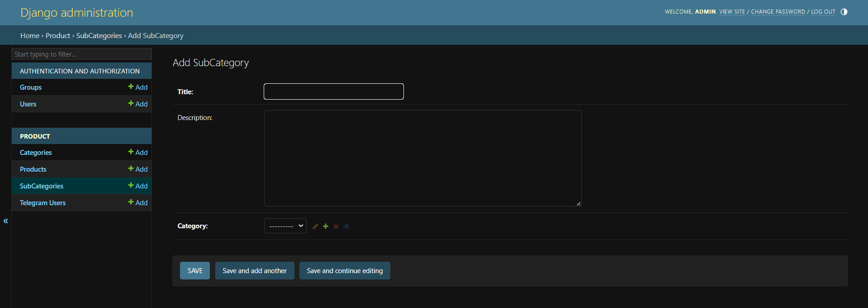Viewport: 868px width, 308px height.
Task: Open Users in the sidebar
Action: click(28, 104)
